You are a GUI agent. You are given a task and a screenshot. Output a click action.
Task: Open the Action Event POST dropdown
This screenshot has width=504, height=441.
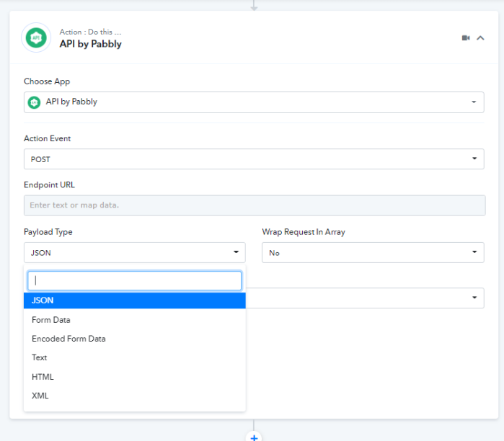254,159
